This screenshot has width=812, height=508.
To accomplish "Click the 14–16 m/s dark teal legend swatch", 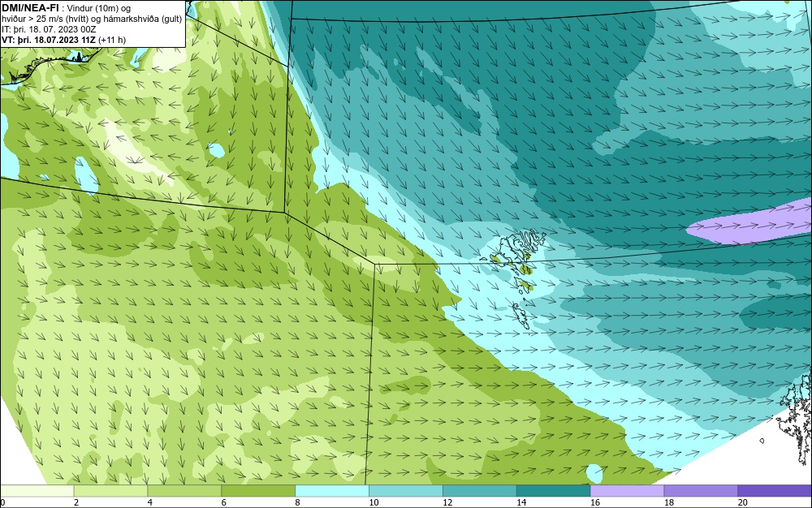I will pos(554,491).
